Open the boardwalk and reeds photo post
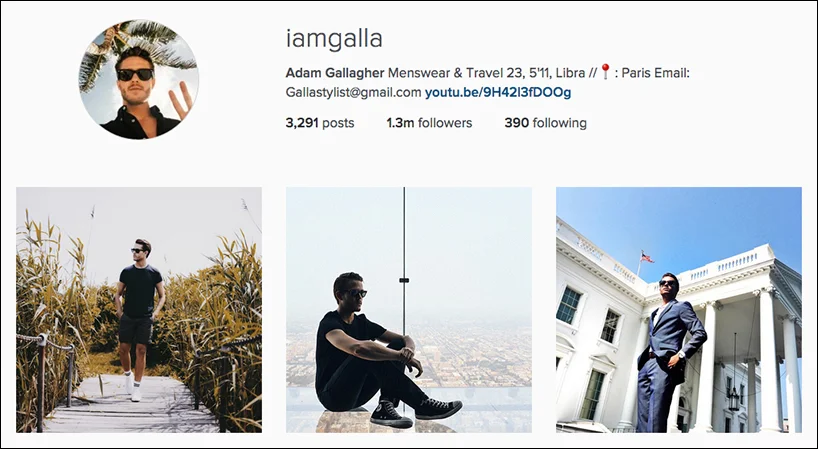818x449 pixels. coord(139,310)
